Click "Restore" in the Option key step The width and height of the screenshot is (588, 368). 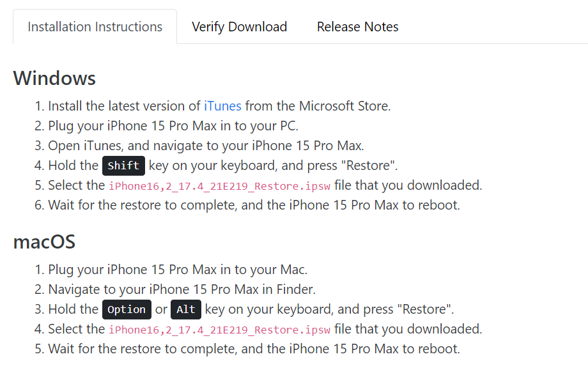[x=427, y=310]
